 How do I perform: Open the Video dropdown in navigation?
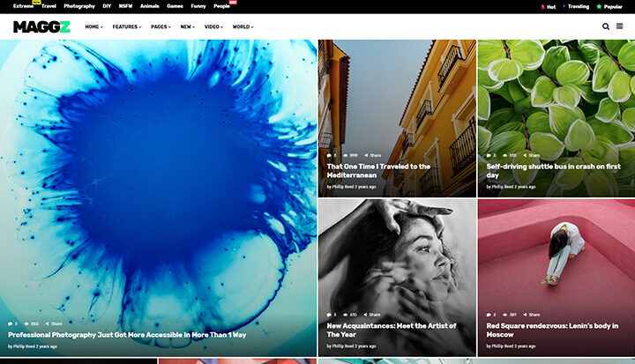(213, 27)
